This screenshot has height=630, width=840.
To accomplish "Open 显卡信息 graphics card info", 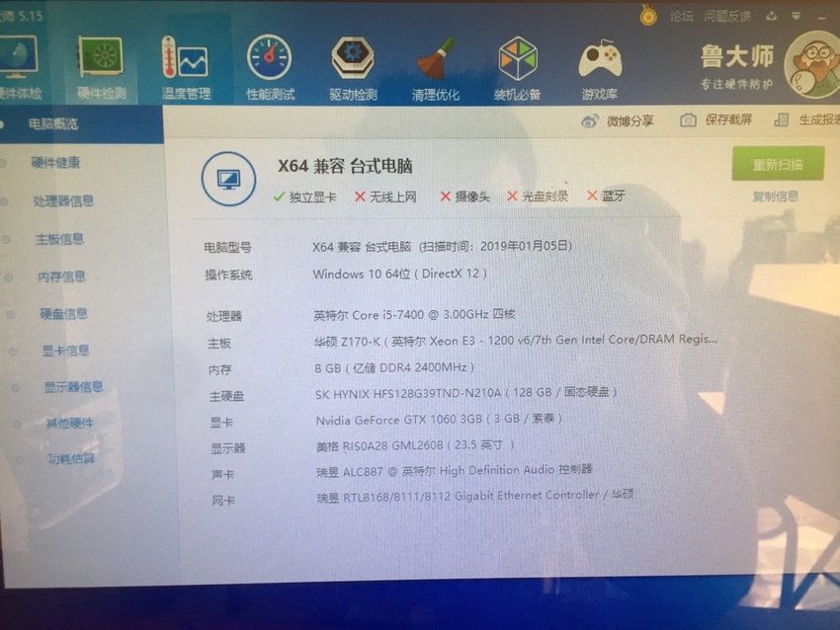I will (66, 351).
